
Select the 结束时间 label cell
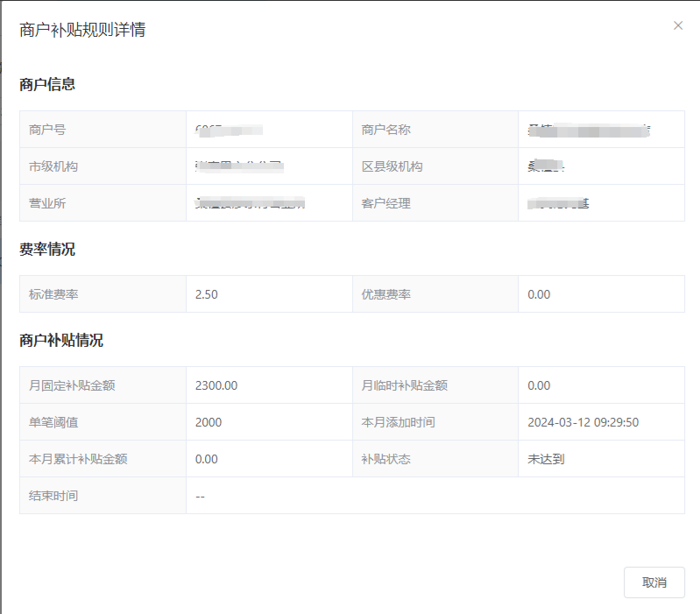(x=53, y=496)
